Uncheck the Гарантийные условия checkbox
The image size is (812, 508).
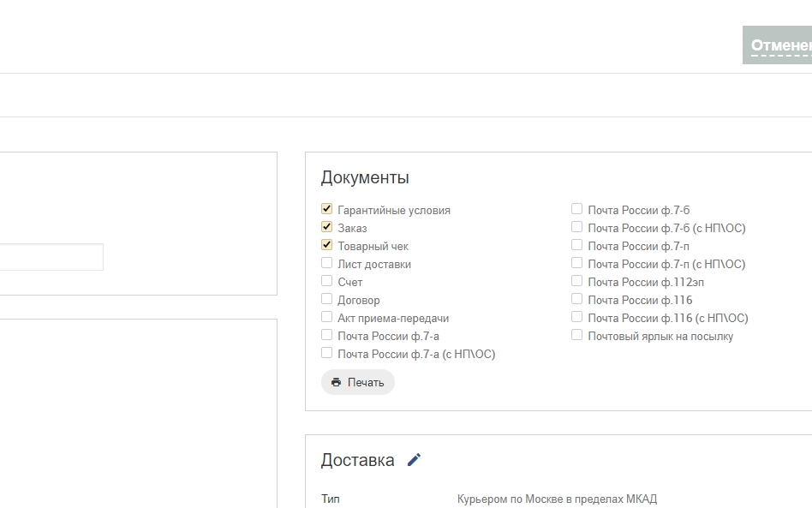[x=326, y=209]
